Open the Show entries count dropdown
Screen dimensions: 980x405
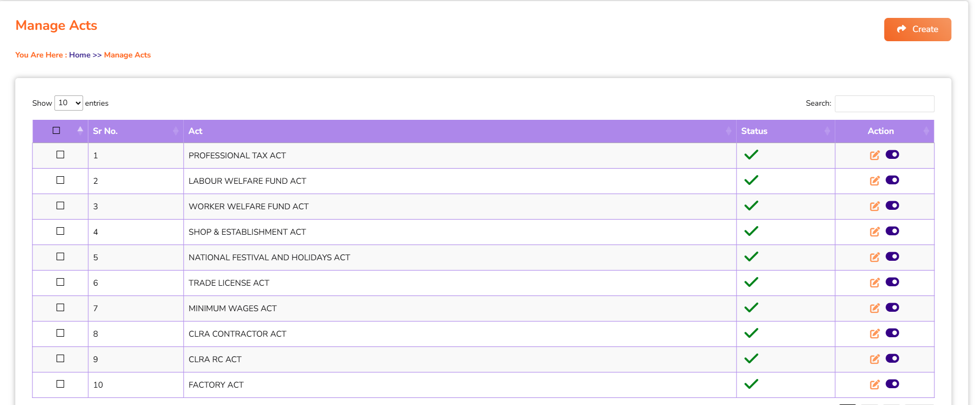pyautogui.click(x=68, y=103)
